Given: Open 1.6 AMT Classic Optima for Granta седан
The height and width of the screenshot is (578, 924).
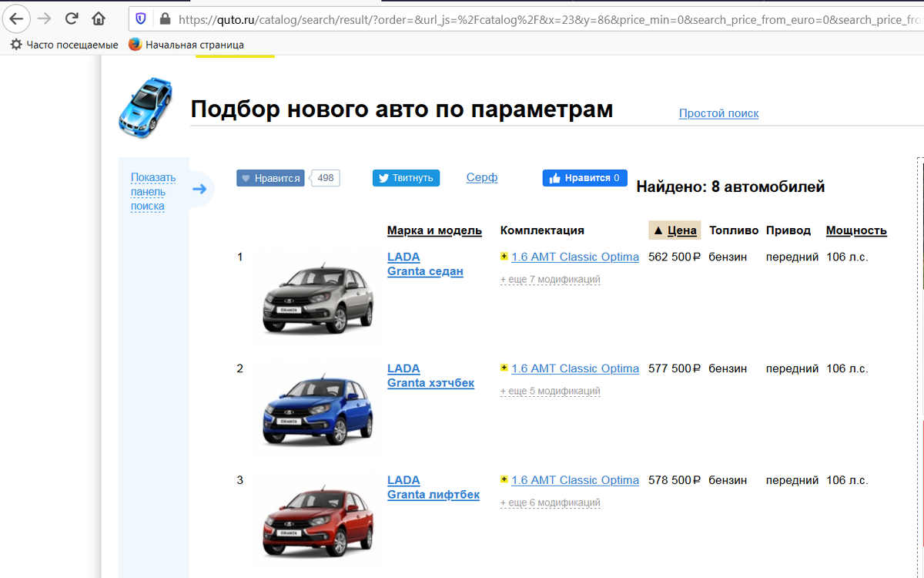Looking at the screenshot, I should 575,257.
